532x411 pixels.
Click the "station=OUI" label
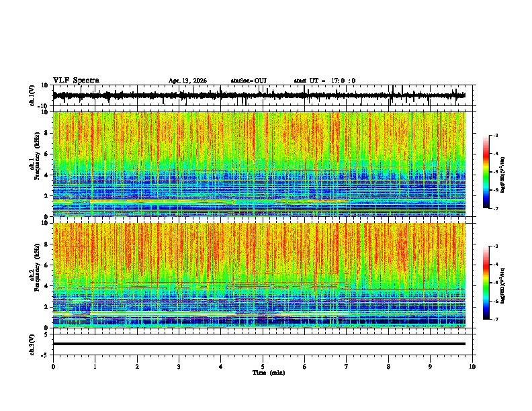[x=249, y=81]
